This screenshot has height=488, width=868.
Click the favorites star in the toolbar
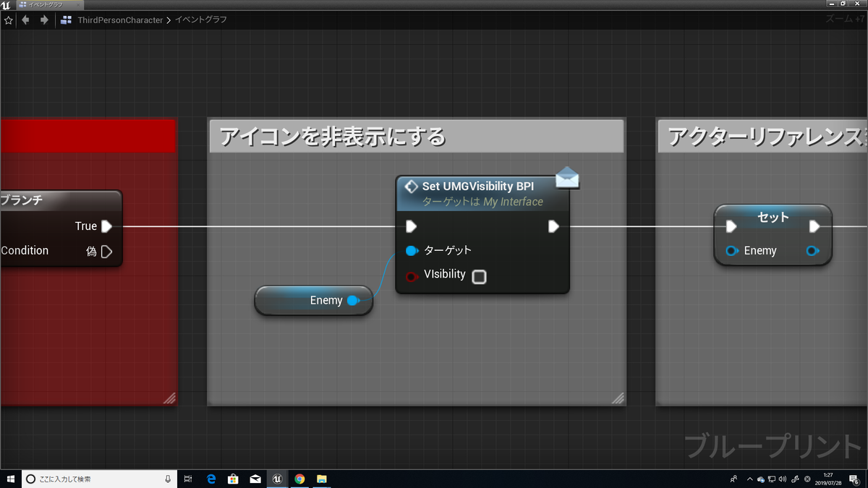[x=8, y=20]
